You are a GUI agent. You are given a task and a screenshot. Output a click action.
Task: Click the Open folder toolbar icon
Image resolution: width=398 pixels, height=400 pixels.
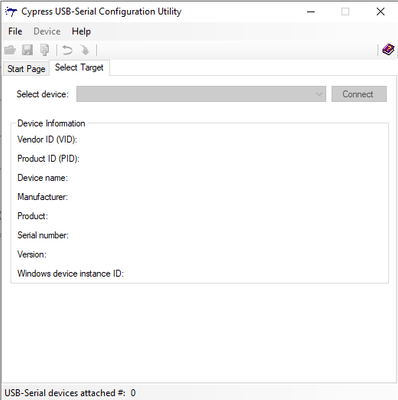click(10, 50)
